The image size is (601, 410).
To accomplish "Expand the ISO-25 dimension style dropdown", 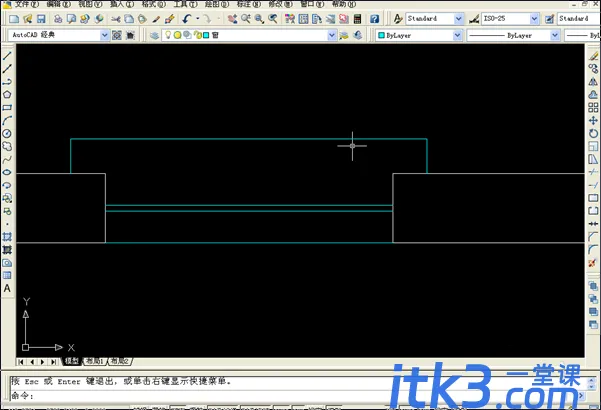I will click(534, 19).
